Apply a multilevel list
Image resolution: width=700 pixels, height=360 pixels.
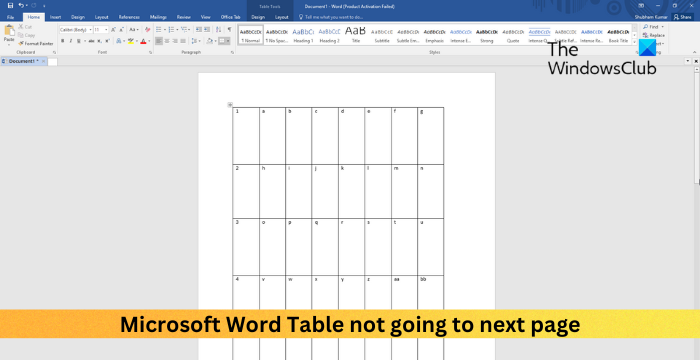[x=183, y=29]
